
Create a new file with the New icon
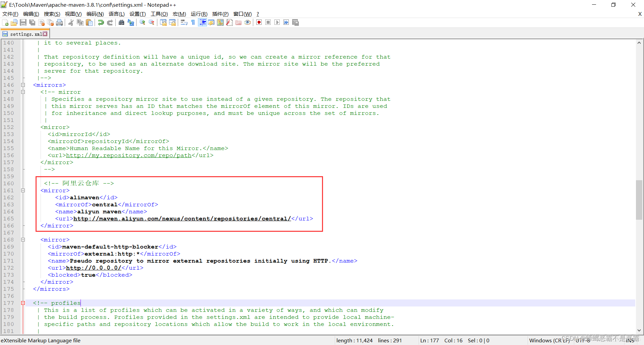[5, 22]
